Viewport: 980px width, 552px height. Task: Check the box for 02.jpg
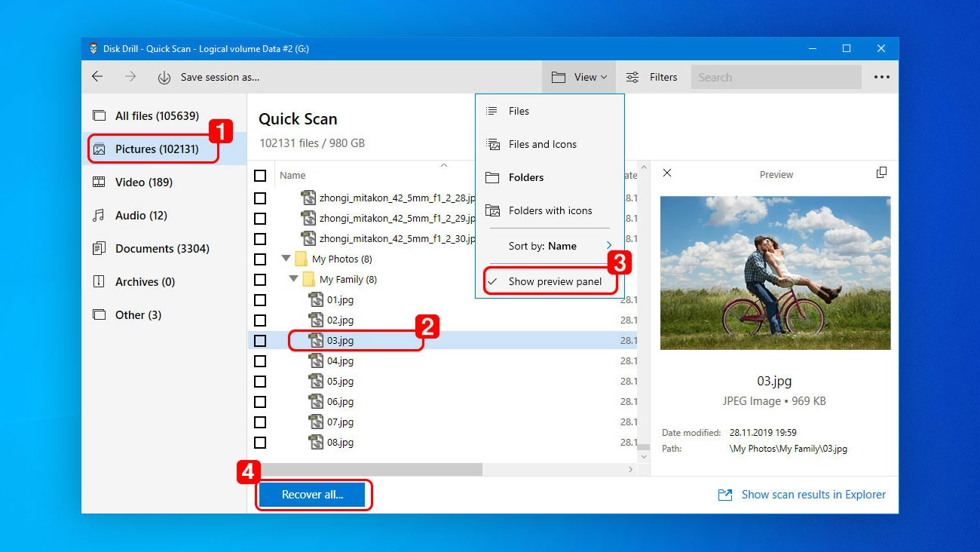(x=260, y=320)
